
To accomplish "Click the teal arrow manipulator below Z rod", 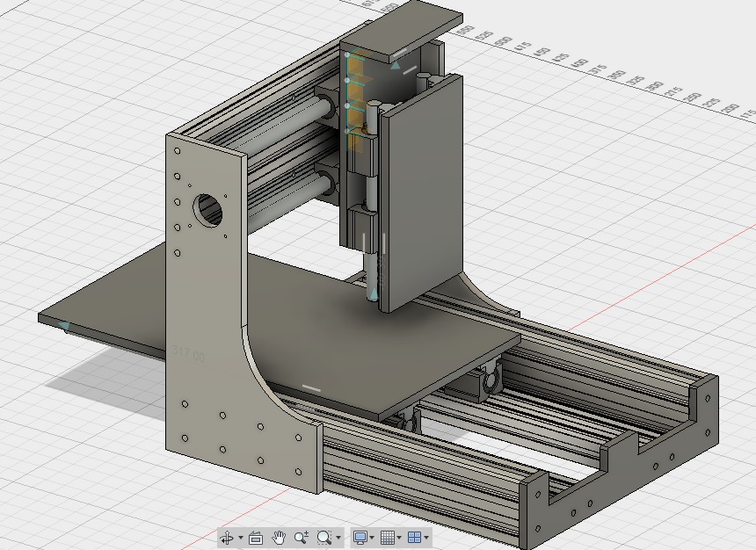I will coord(373,293).
